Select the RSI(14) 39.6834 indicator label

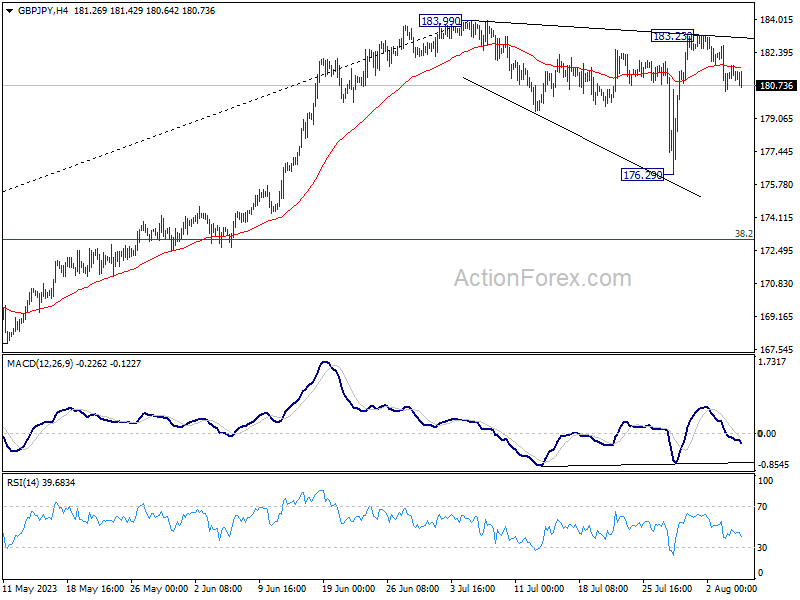coord(41,483)
